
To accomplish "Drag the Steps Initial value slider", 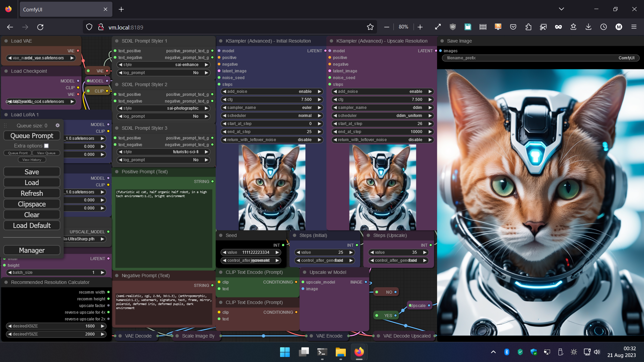I will (325, 252).
